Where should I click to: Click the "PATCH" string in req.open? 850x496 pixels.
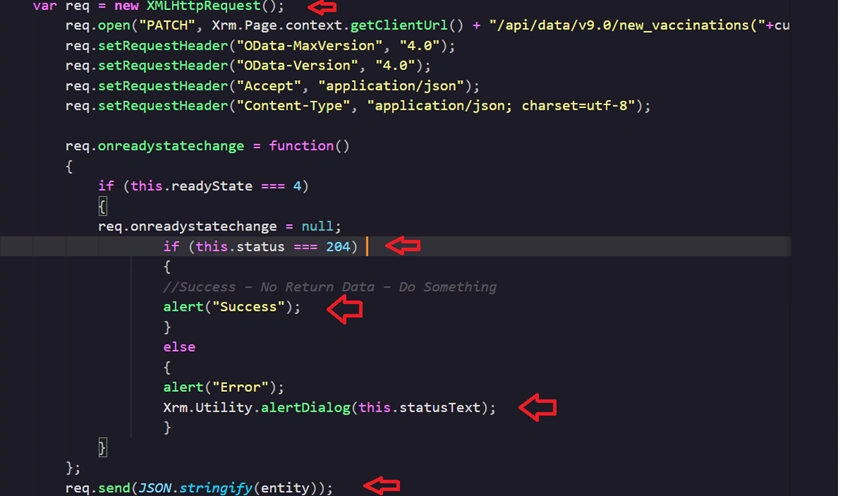[167, 25]
